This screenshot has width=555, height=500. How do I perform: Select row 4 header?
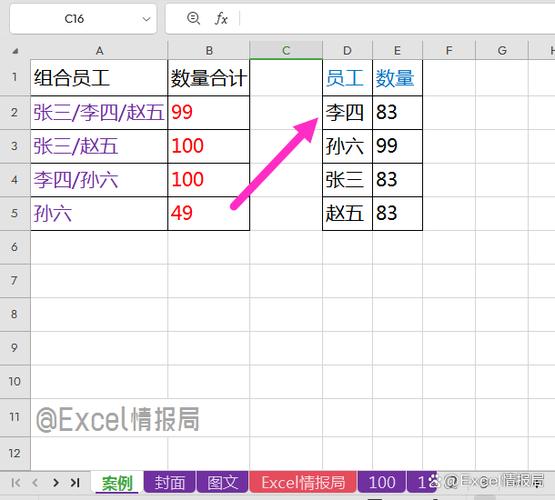15,180
